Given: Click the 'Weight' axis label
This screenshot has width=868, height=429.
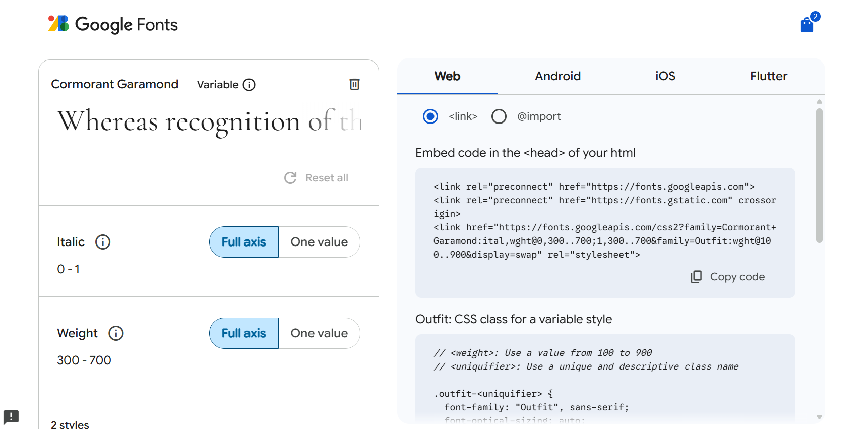Looking at the screenshot, I should click(x=77, y=333).
